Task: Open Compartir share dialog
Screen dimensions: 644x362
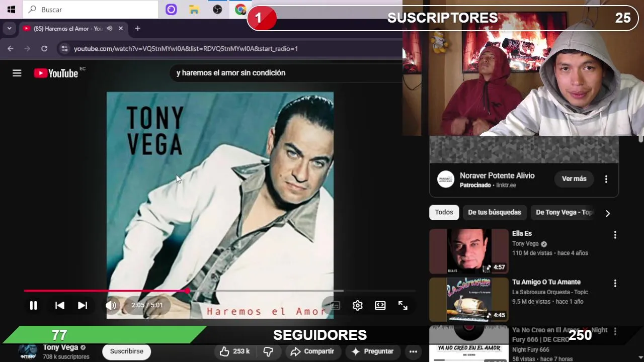Action: pyautogui.click(x=312, y=351)
